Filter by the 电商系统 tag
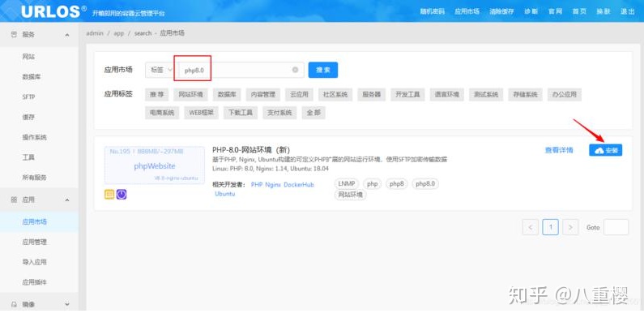The height and width of the screenshot is (322, 644). [x=162, y=113]
